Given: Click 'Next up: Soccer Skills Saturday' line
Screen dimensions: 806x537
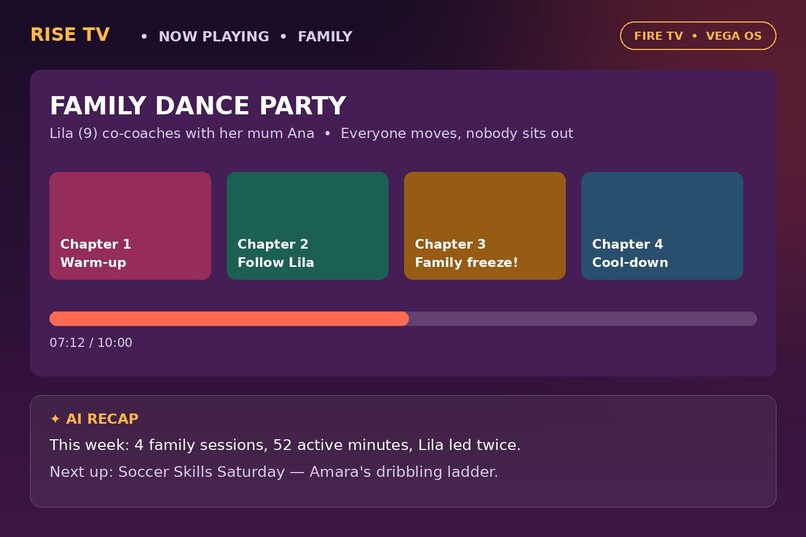Looking at the screenshot, I should tap(274, 472).
